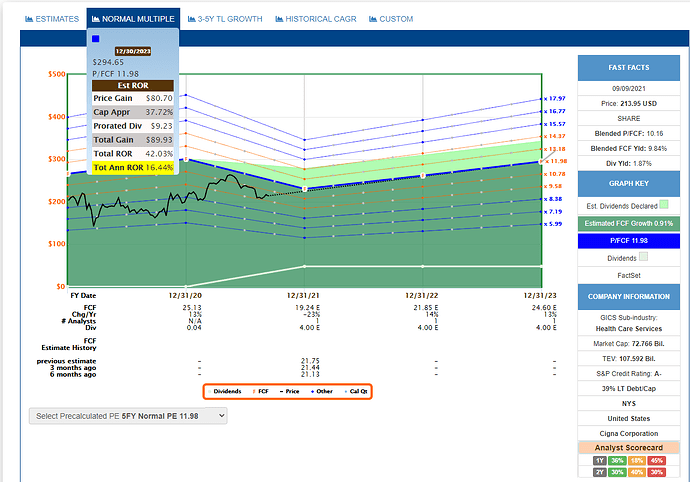The width and height of the screenshot is (690, 482).
Task: Click Blended P/FCF: 10.16 fact
Action: pos(629,133)
